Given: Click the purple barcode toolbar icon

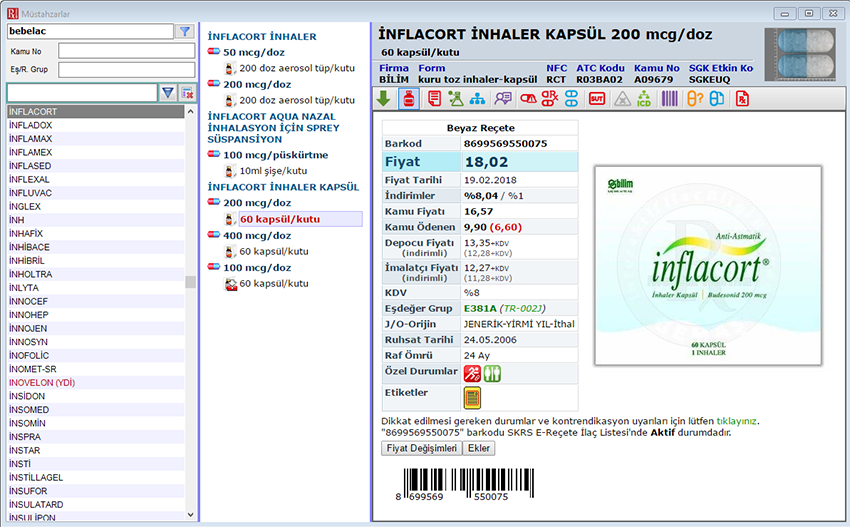Looking at the screenshot, I should point(669,98).
